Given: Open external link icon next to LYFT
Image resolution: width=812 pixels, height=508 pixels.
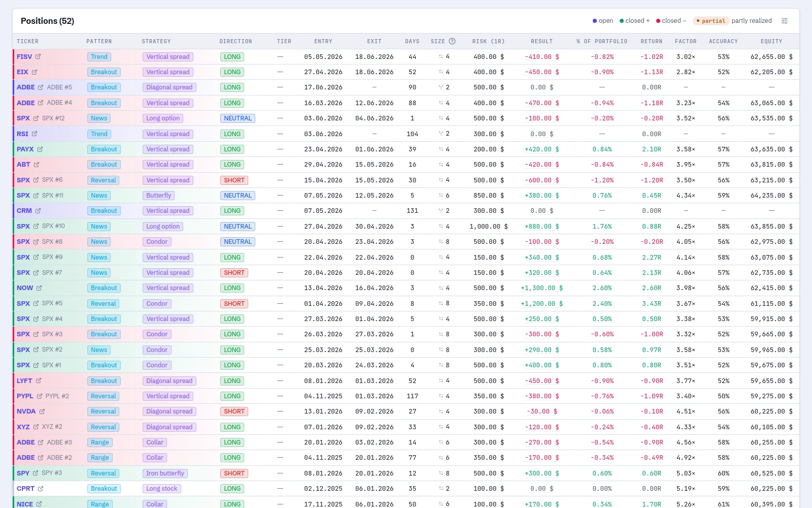Looking at the screenshot, I should pos(39,380).
